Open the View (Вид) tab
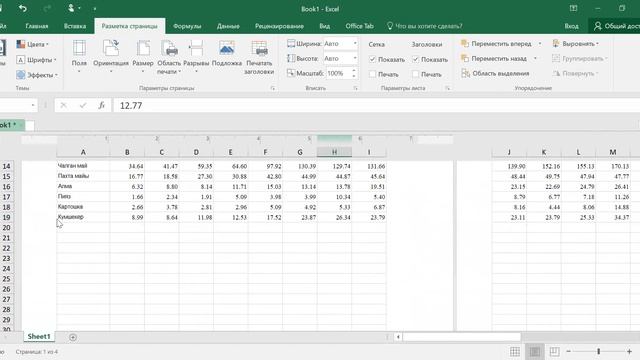Image resolution: width=640 pixels, height=360 pixels. (324, 26)
